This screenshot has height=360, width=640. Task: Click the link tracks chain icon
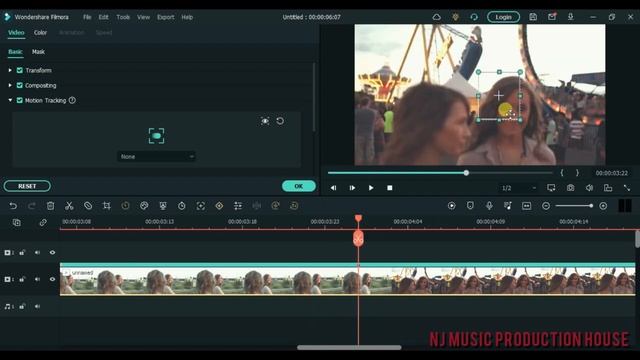click(x=43, y=222)
